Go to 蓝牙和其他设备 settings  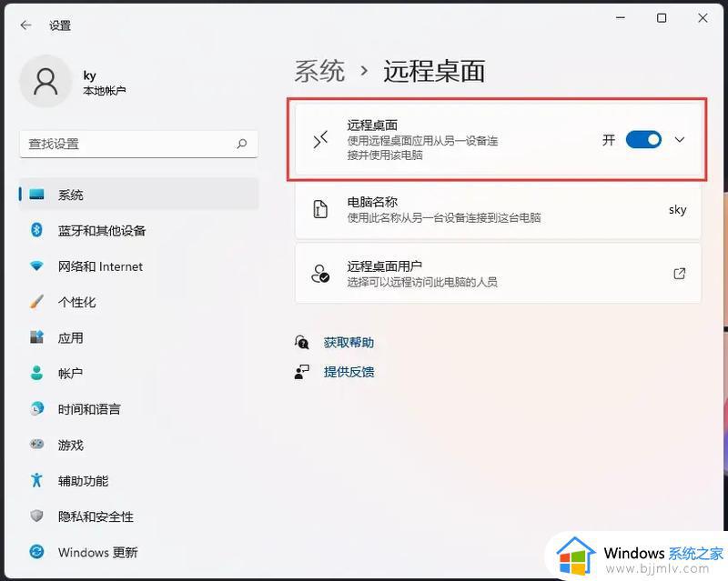click(138, 230)
